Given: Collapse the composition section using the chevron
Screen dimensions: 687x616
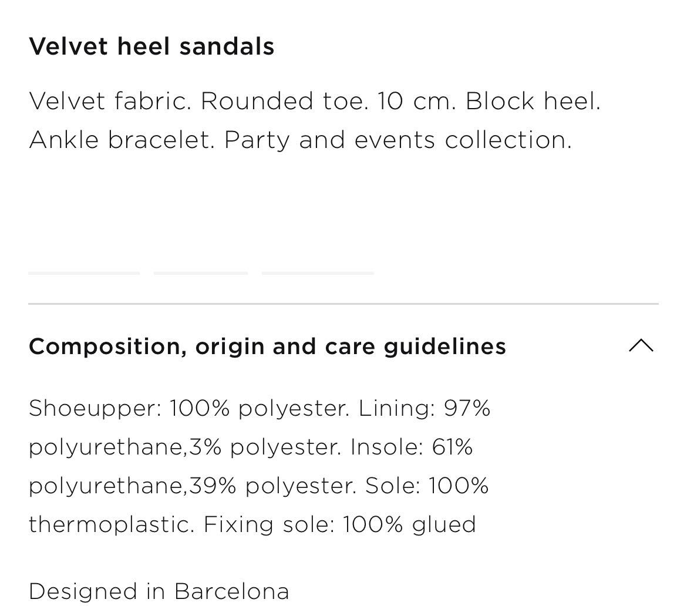Looking at the screenshot, I should (641, 346).
